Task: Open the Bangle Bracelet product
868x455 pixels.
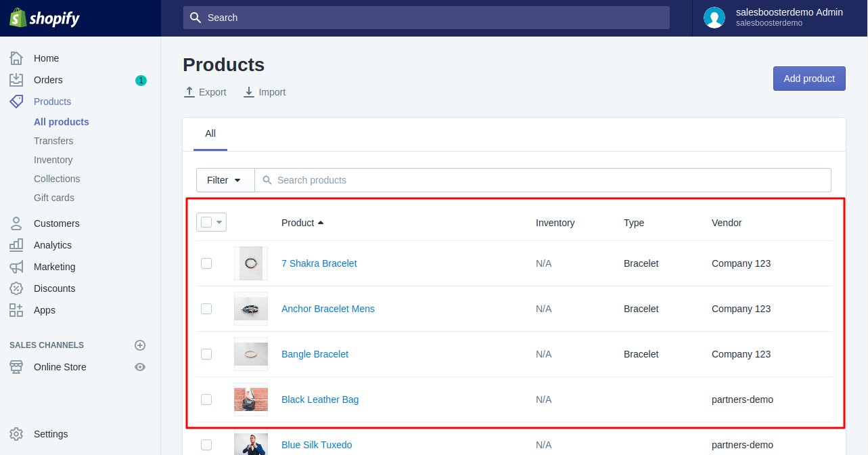Action: 315,354
